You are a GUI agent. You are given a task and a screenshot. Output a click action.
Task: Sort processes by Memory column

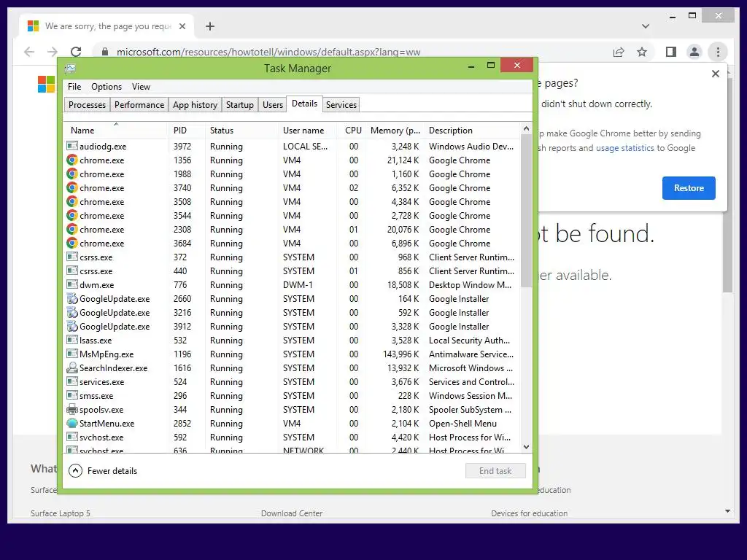click(x=395, y=130)
